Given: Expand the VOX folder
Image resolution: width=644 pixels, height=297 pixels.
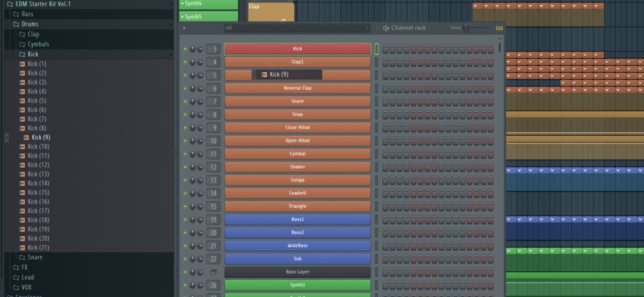Looking at the screenshot, I should [26, 287].
